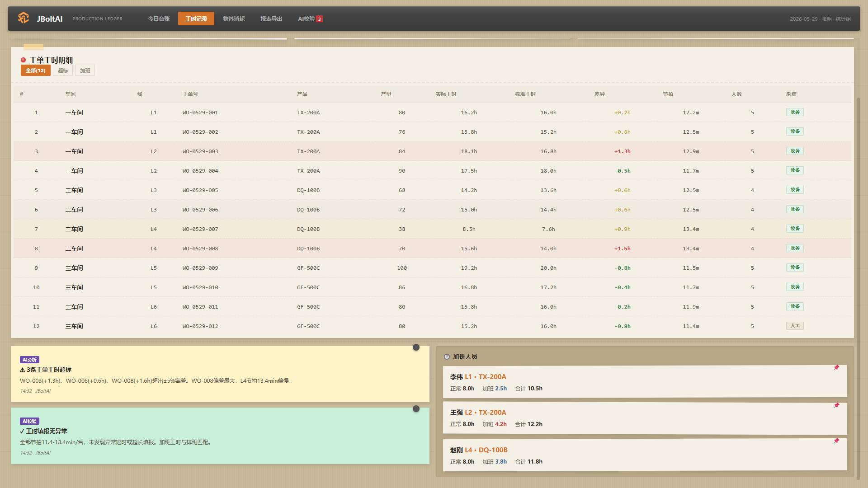
Task: Sort by the 实际工时 column header
Action: pyautogui.click(x=446, y=94)
